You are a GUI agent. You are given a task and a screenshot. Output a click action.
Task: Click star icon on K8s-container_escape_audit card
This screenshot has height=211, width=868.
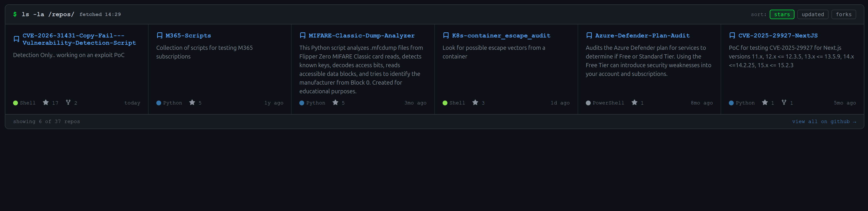[475, 102]
